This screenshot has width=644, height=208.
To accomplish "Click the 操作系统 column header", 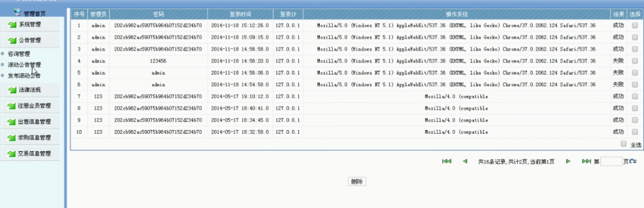I will click(456, 14).
